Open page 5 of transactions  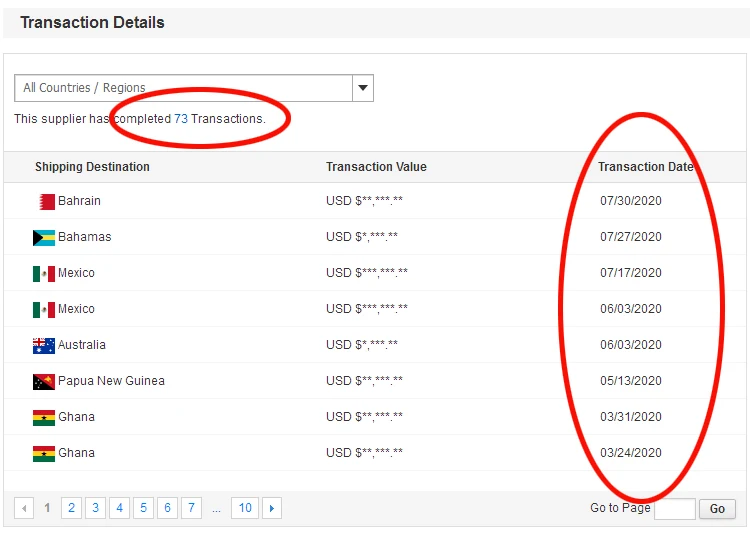click(x=143, y=508)
